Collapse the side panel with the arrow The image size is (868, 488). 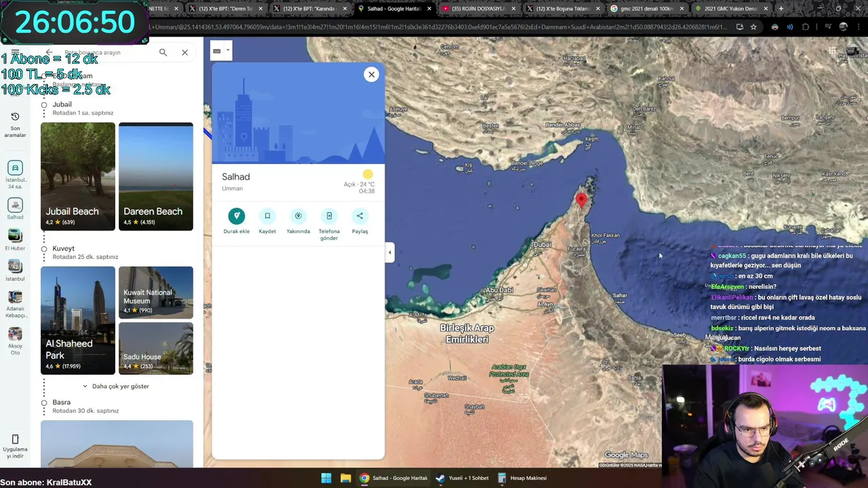pyautogui.click(x=389, y=253)
